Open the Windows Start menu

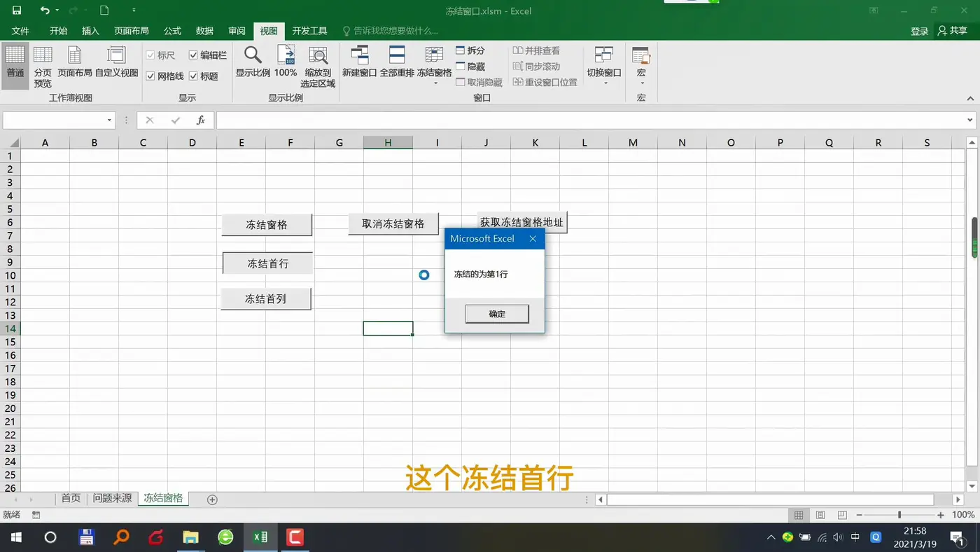[x=15, y=537]
